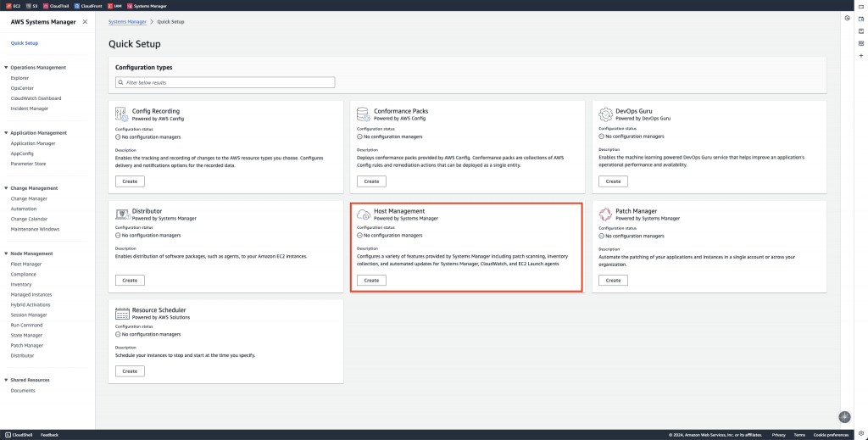
Task: Open CloudWatch Dashboard in the sidebar
Action: pyautogui.click(x=36, y=98)
